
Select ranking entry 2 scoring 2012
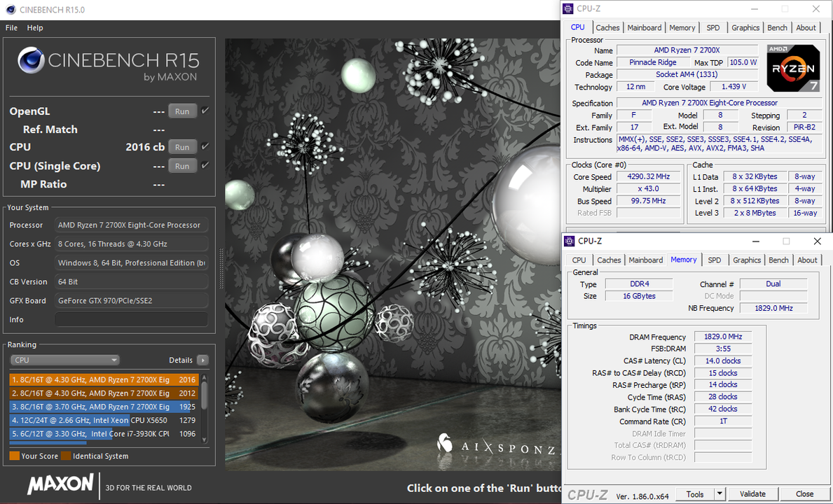click(104, 393)
